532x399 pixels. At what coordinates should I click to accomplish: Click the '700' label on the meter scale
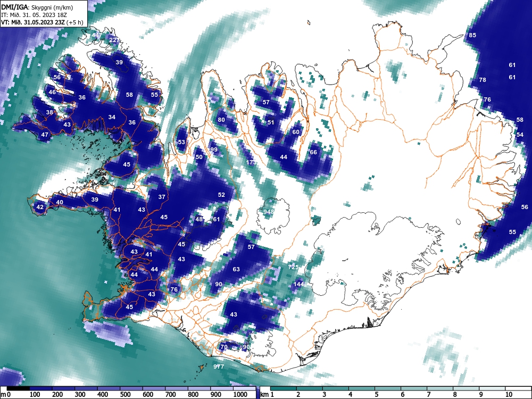[x=171, y=394]
